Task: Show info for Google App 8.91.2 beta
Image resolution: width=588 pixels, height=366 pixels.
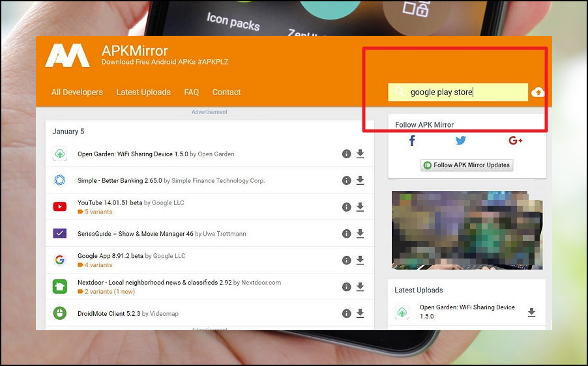Action: 347,260
